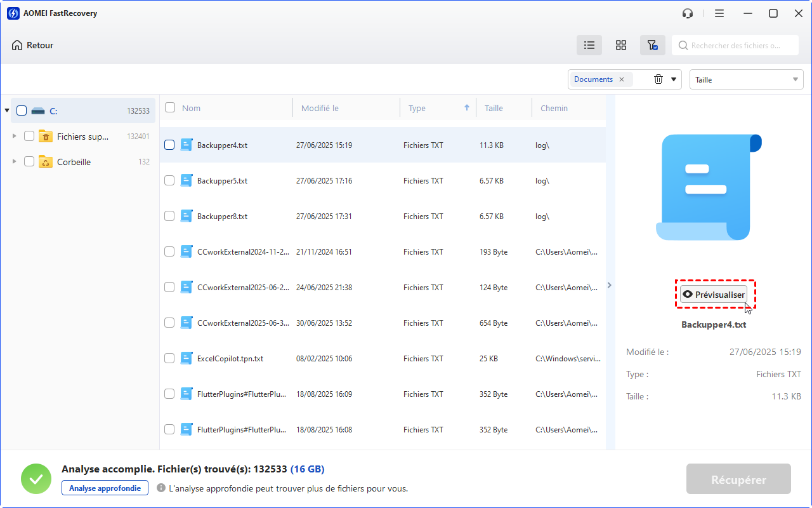Select the Fichiers sup... tree item label
This screenshot has width=812, height=508.
tap(83, 136)
